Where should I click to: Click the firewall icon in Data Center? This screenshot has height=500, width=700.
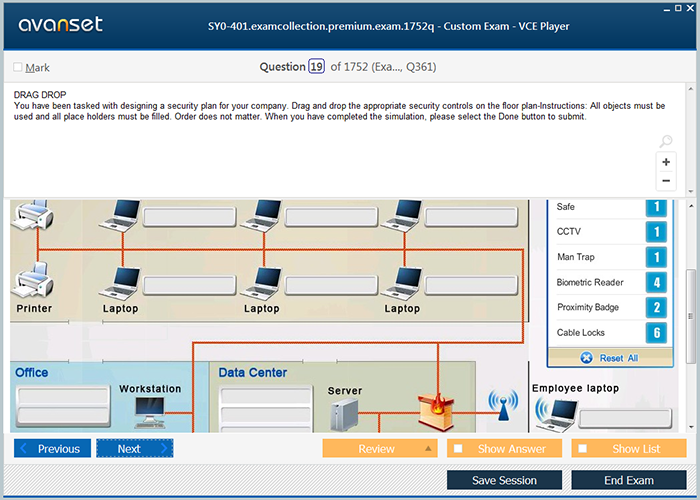click(436, 412)
